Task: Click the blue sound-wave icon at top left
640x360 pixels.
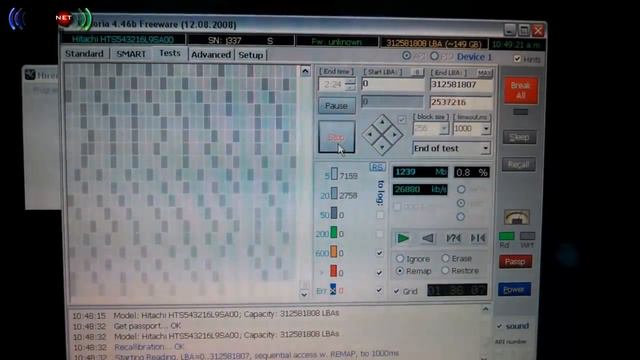Action: click(17, 19)
